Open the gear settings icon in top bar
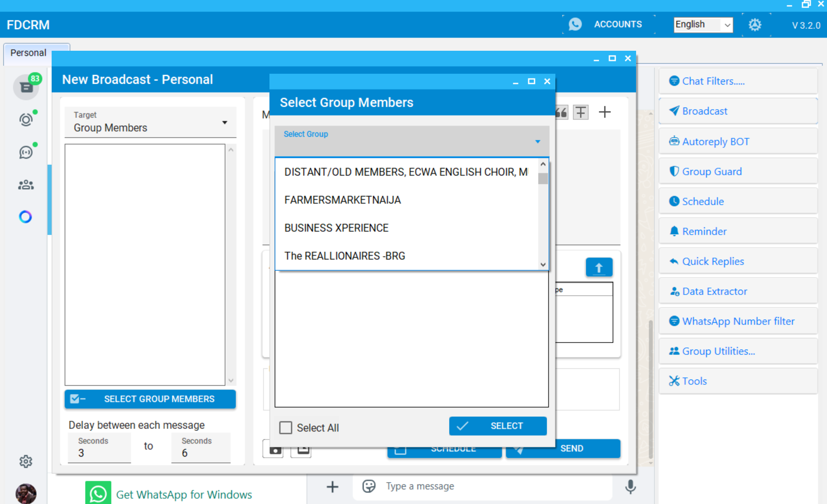Viewport: 827px width, 504px height. [755, 25]
